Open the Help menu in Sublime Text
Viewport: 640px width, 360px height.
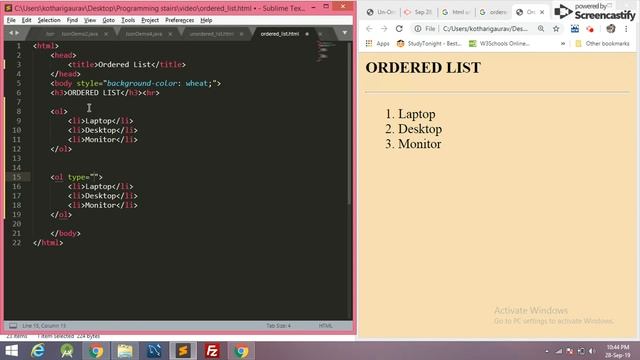click(x=206, y=20)
